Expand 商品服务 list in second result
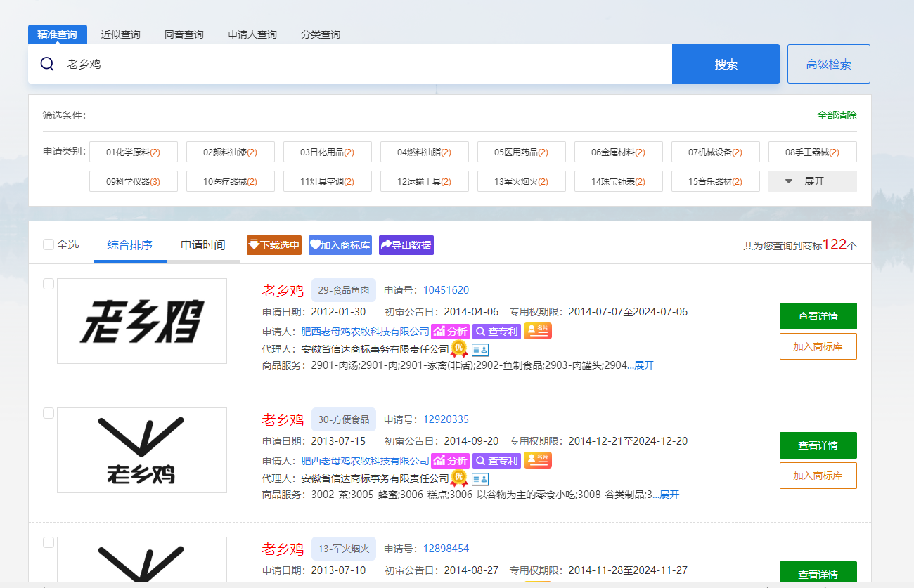 [669, 495]
